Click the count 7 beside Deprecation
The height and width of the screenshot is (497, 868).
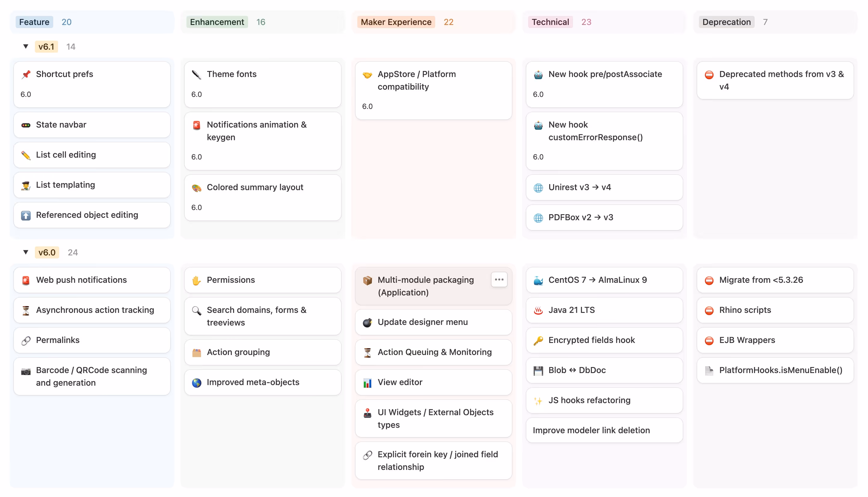pyautogui.click(x=765, y=22)
